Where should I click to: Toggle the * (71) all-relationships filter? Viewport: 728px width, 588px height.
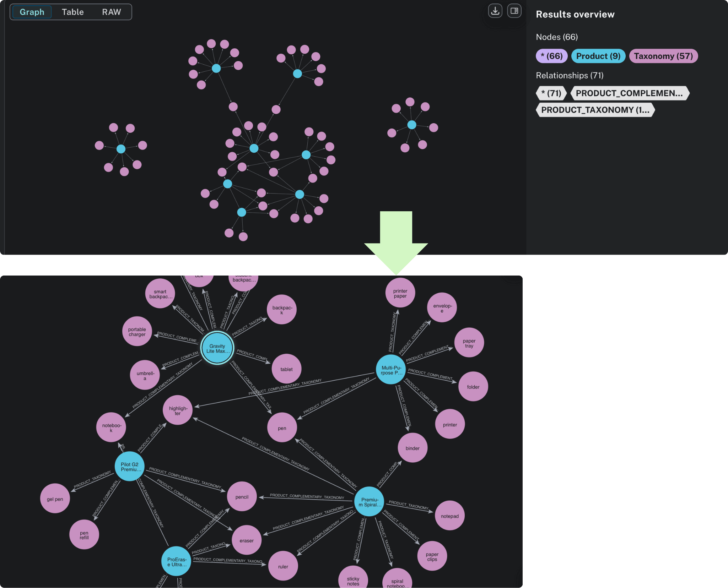click(551, 93)
